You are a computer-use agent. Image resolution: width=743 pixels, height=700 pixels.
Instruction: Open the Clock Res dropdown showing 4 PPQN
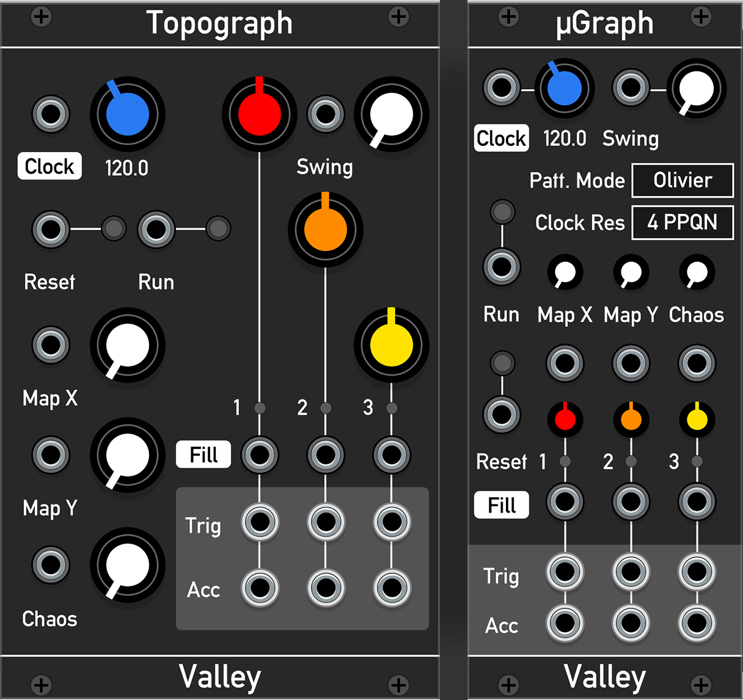[682, 222]
